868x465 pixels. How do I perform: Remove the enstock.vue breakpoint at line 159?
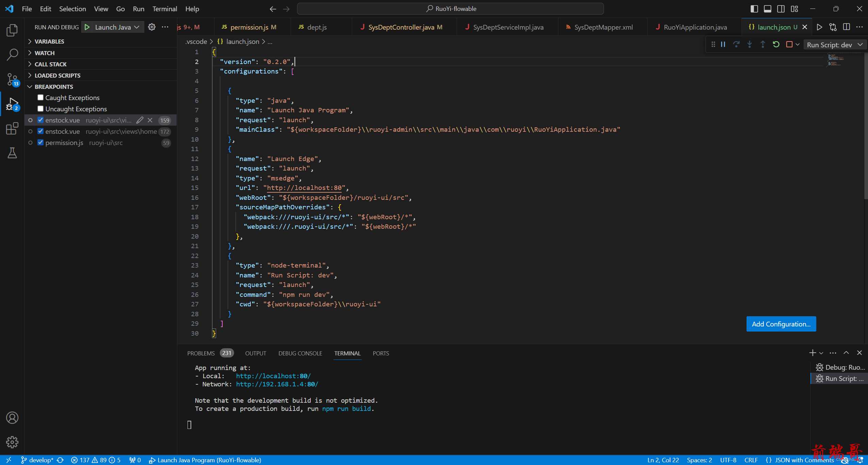150,120
